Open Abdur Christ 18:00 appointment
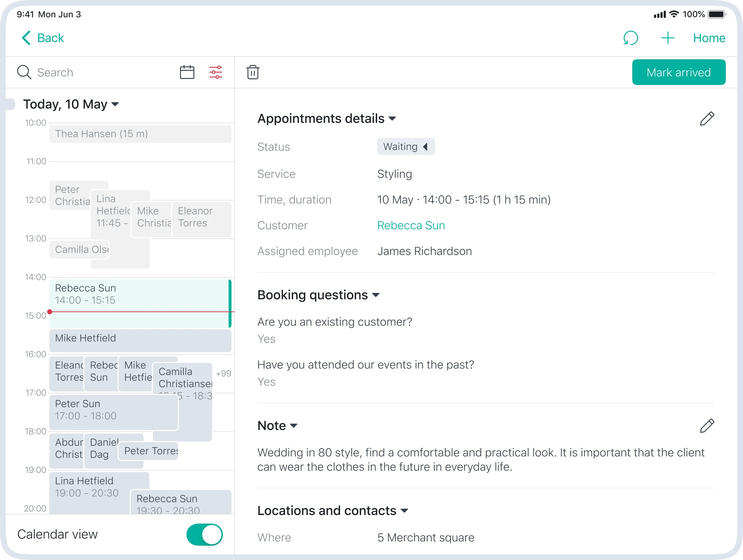 click(x=67, y=451)
